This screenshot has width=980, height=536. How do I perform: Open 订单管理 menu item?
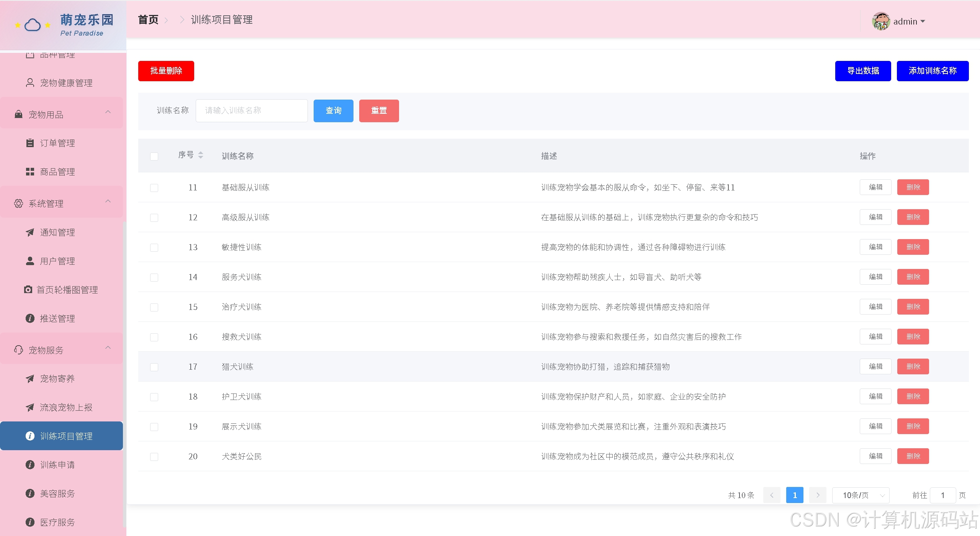[x=61, y=143]
